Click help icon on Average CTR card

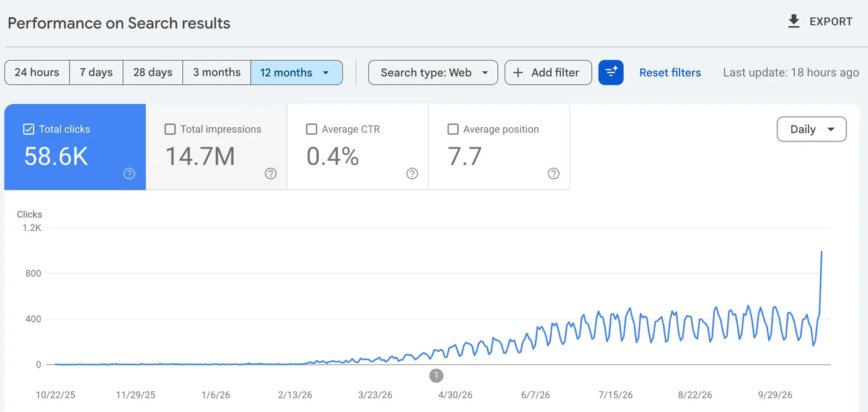[x=412, y=174]
